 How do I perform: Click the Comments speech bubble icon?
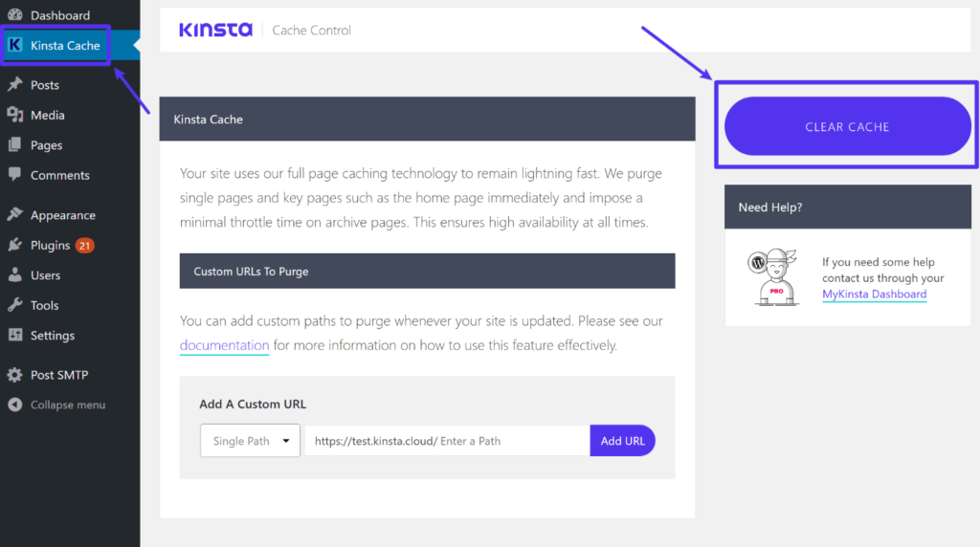14,175
